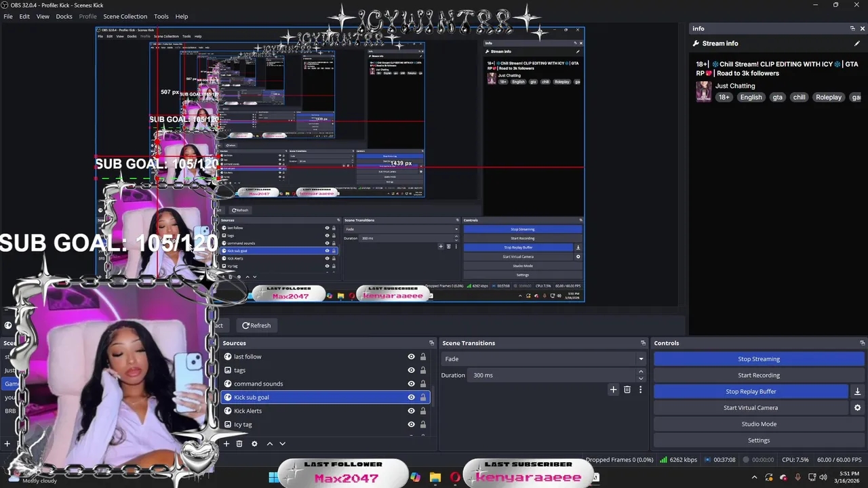Click microphone tray indicator icon

797,478
